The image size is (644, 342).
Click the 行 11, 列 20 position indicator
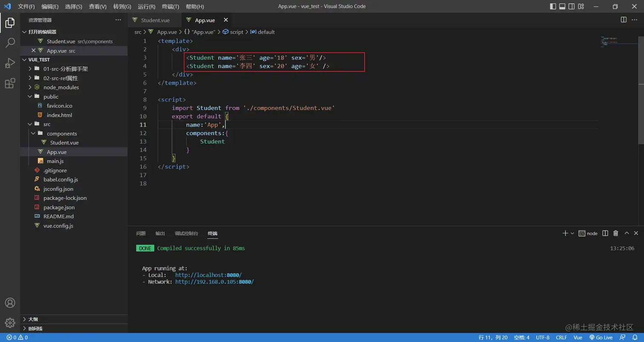(x=493, y=337)
